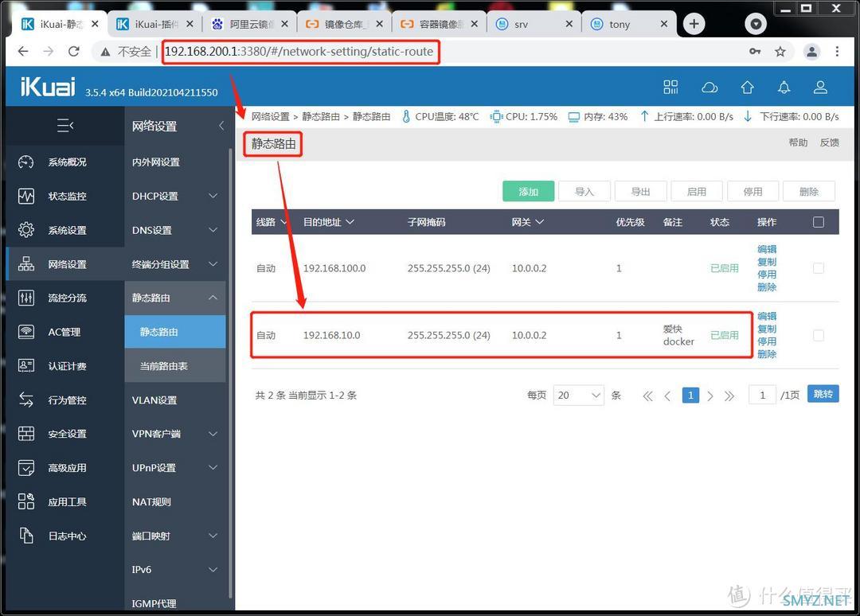
Task: Click the 启用 button in toolbar
Action: tap(697, 191)
